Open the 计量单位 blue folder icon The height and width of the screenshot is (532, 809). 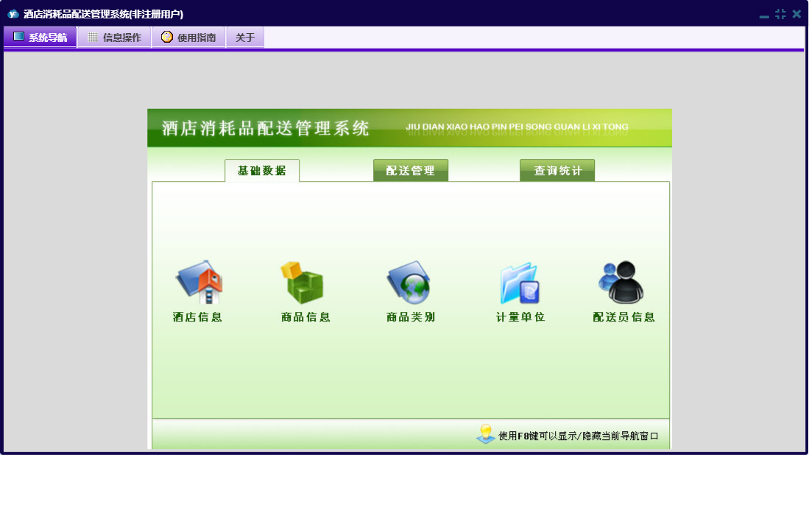click(x=520, y=283)
